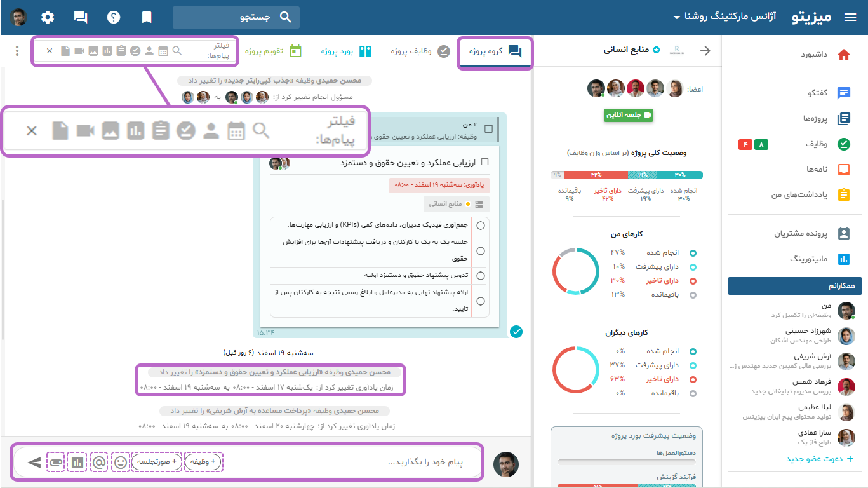Screen dimensions: 868x488
Task: Click the + وظیفه add task button
Action: tap(203, 462)
